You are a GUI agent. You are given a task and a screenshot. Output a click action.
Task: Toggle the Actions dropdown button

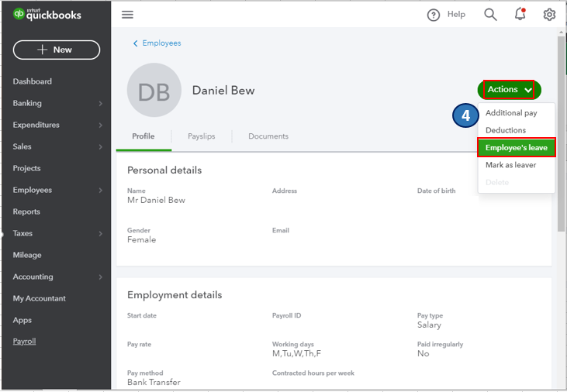coord(510,90)
